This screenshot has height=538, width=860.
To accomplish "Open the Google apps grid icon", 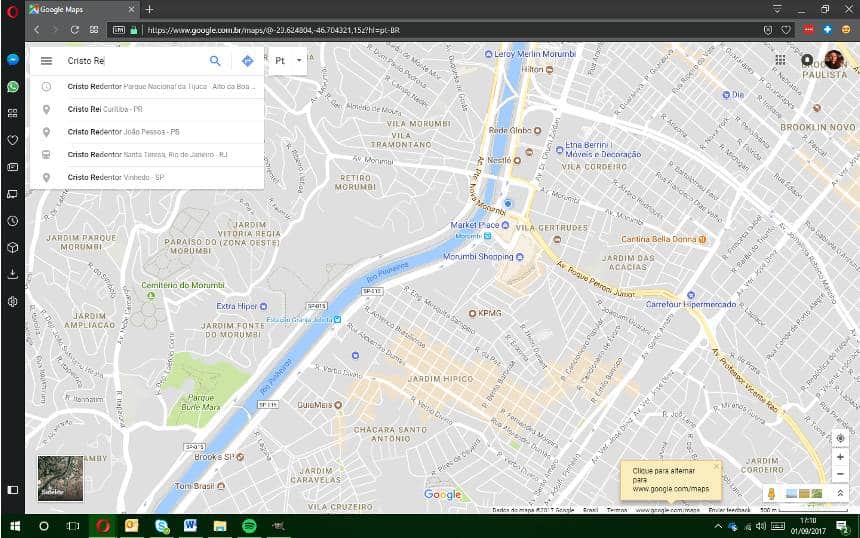I will point(780,60).
